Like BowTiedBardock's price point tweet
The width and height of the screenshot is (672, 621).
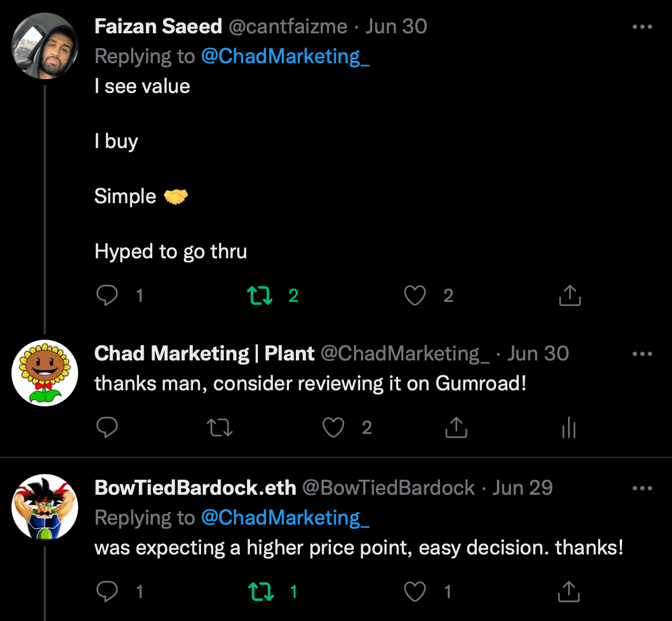(415, 592)
